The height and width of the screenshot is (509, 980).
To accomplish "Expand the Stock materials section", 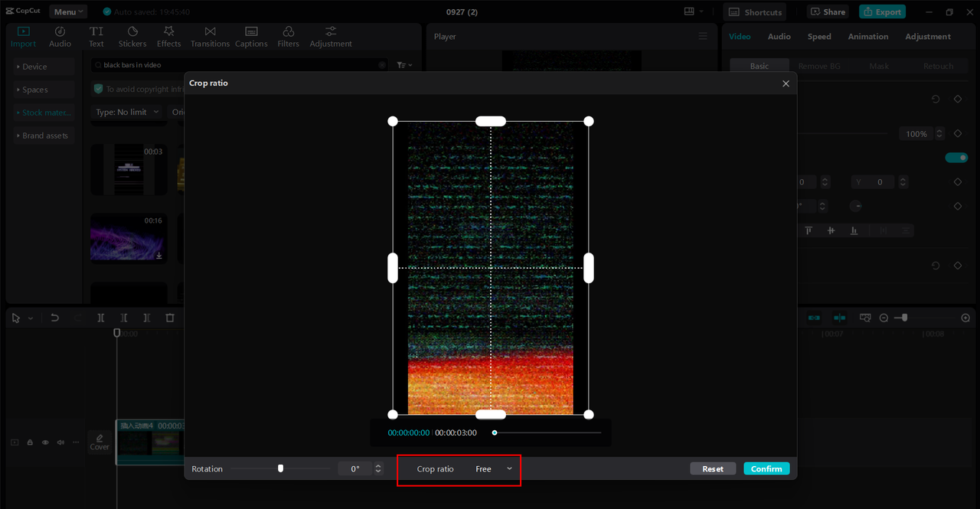I will point(43,113).
